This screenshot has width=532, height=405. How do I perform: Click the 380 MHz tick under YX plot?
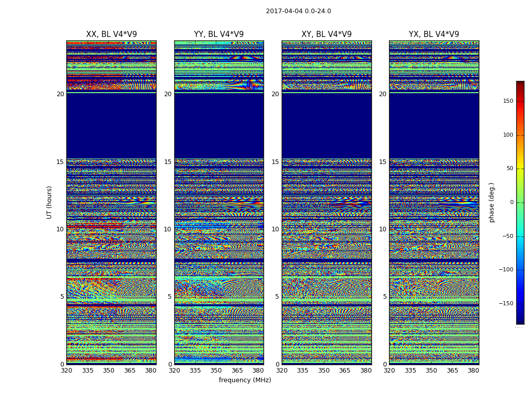pos(473,371)
